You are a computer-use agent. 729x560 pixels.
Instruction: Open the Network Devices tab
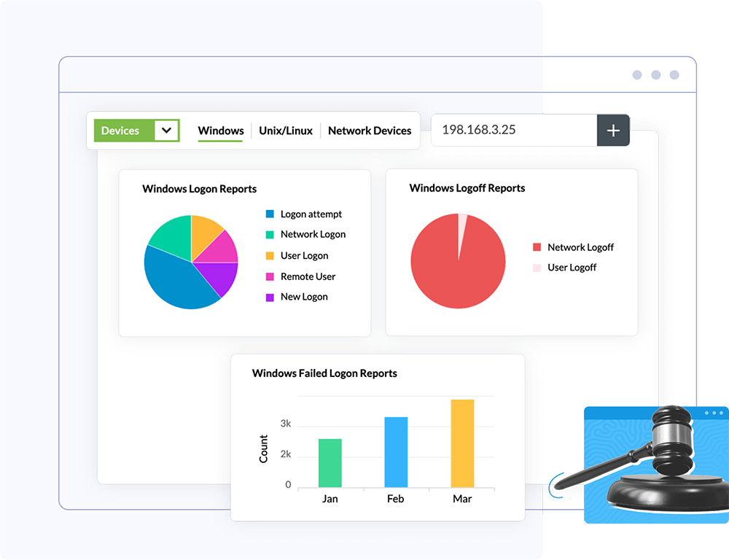(x=370, y=131)
